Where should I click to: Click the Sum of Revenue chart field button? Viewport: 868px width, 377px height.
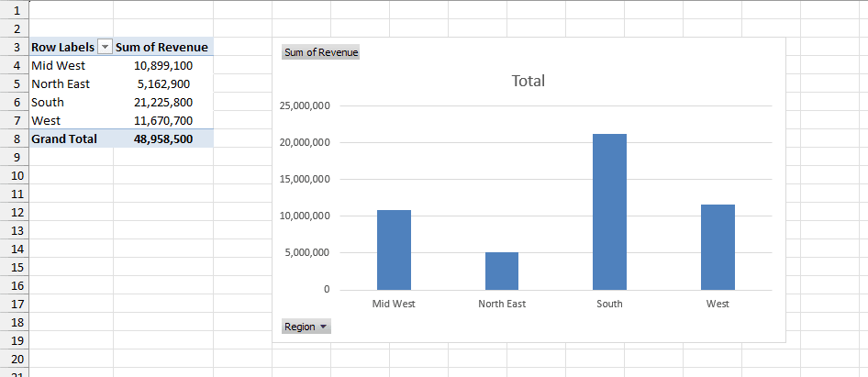pos(320,52)
